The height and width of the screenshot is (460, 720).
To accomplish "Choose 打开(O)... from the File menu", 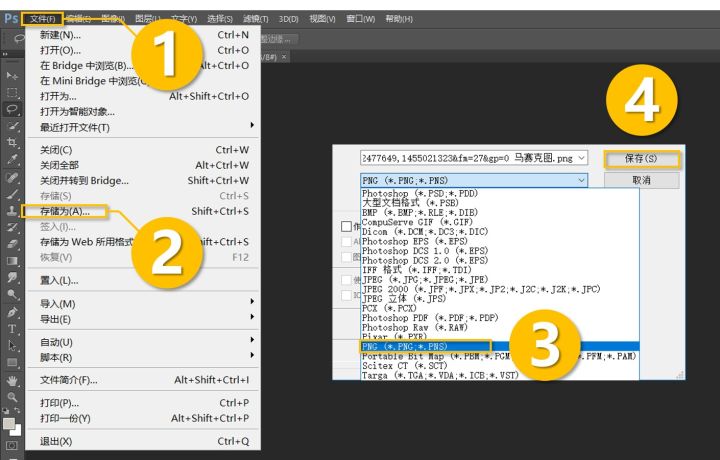I will (143, 50).
